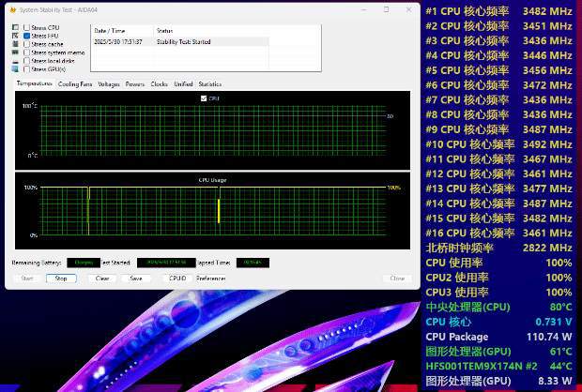Click the memory module icon beside Stress system memory
Image resolution: width=582 pixels, height=392 pixels.
[x=16, y=53]
